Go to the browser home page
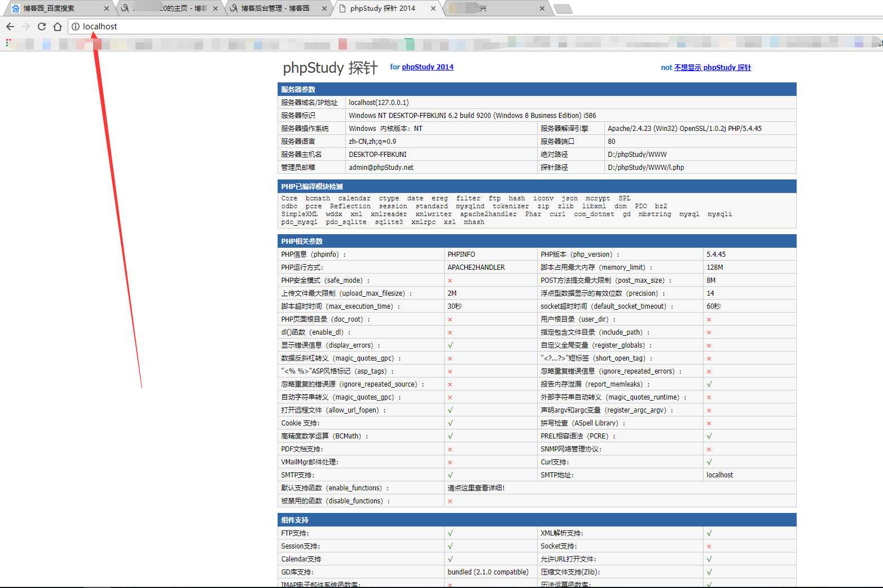 coord(58,27)
